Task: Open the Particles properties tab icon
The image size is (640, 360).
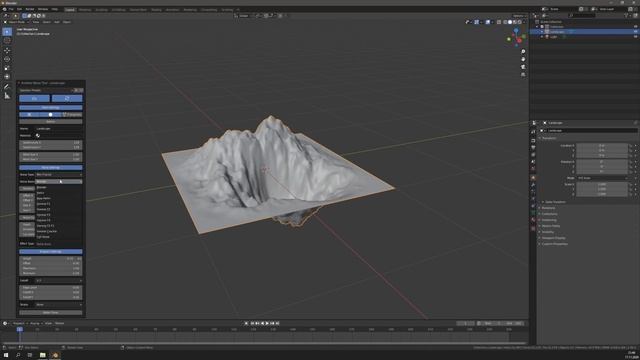Action: [533, 192]
